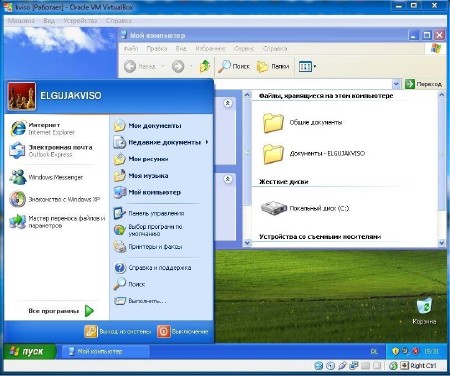Image resolution: width=450 pixels, height=376 pixels.
Task: Open the Вид menu in My Computer window
Action: pos(181,49)
